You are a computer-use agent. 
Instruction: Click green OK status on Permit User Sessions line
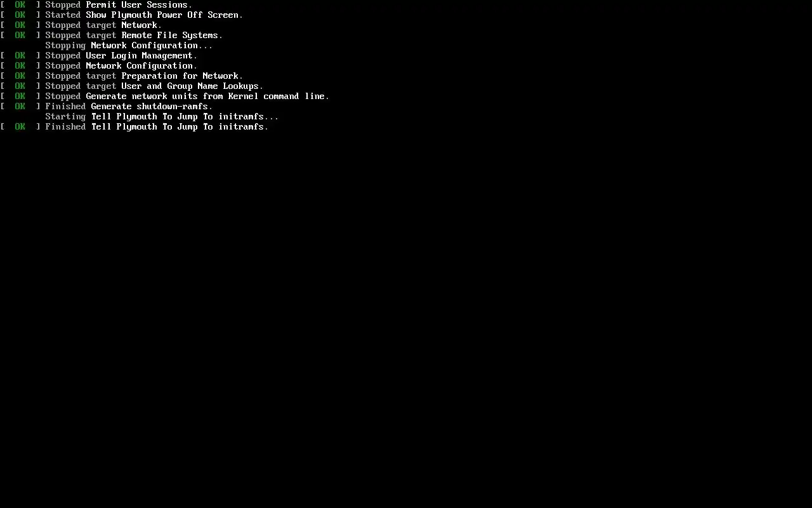coord(20,4)
